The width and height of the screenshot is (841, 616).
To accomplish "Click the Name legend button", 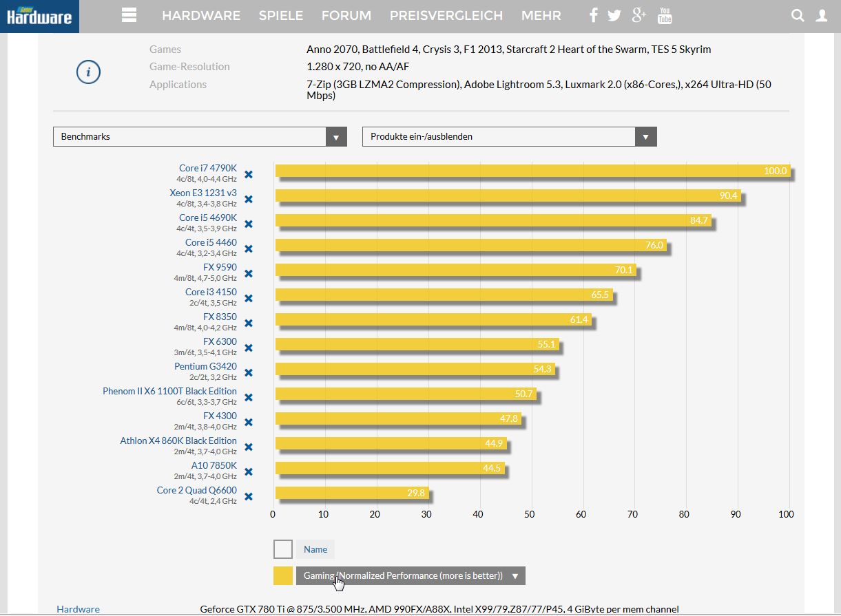I will [315, 549].
